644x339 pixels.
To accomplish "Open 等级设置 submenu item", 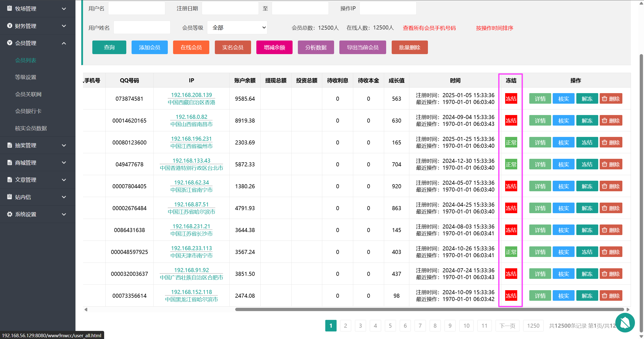I will (x=26, y=77).
